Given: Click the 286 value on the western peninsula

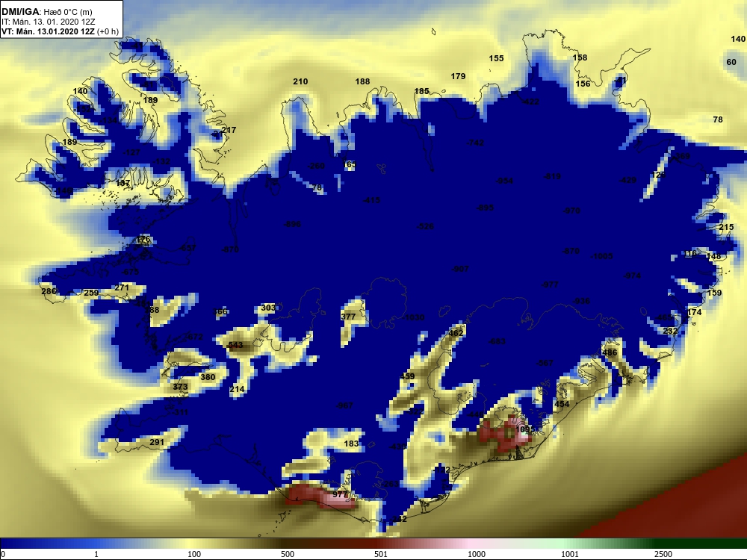Looking at the screenshot, I should 49,291.
